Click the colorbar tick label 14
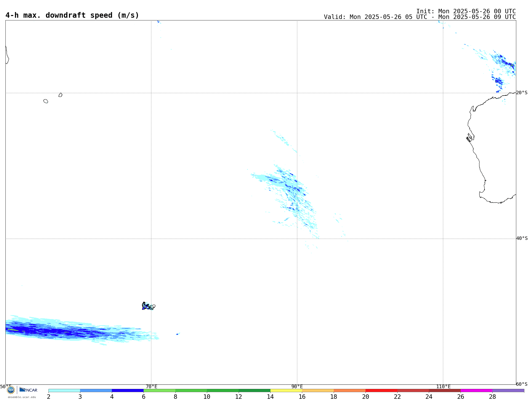The width and height of the screenshot is (532, 400). [x=270, y=397]
